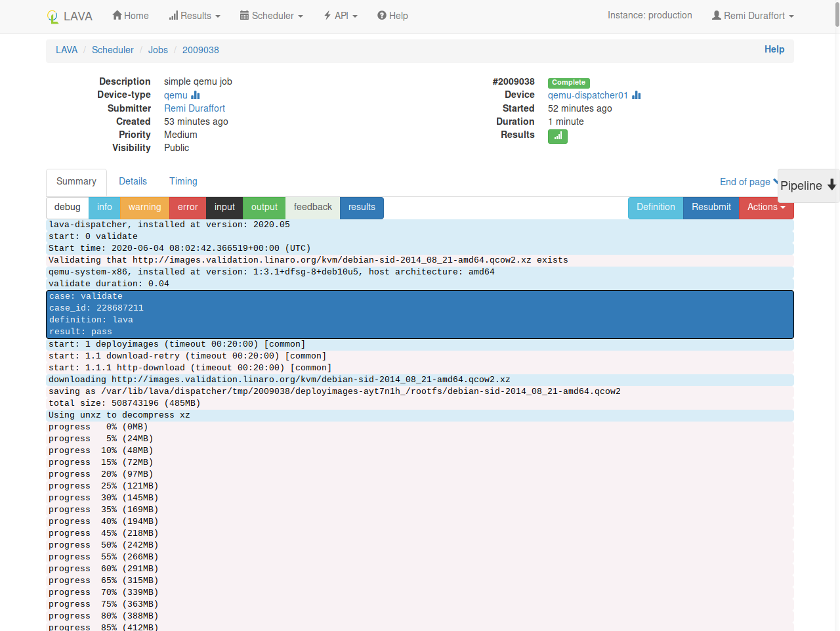Viewport: 840px width, 631px height.
Task: Switch to the Details tab
Action: [133, 181]
